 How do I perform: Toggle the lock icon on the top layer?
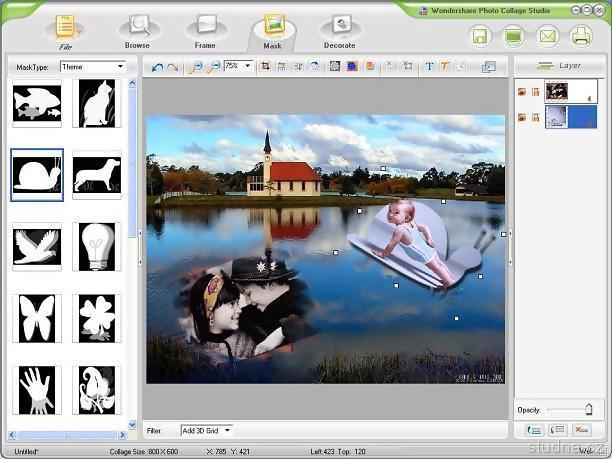coord(535,92)
